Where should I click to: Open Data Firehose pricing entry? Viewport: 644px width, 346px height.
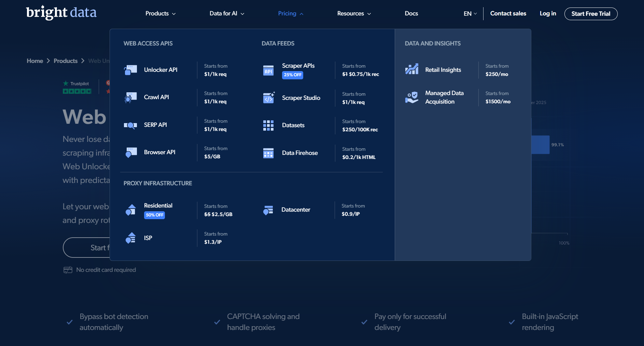[x=300, y=153]
